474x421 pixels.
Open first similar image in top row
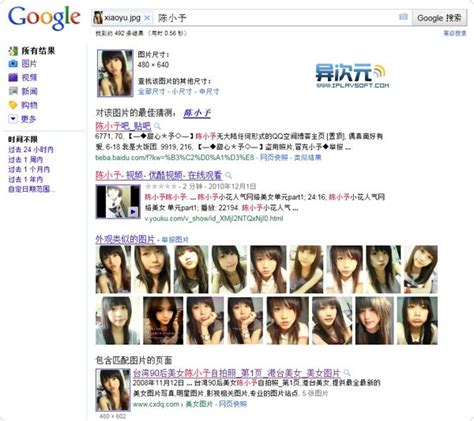tap(113, 269)
